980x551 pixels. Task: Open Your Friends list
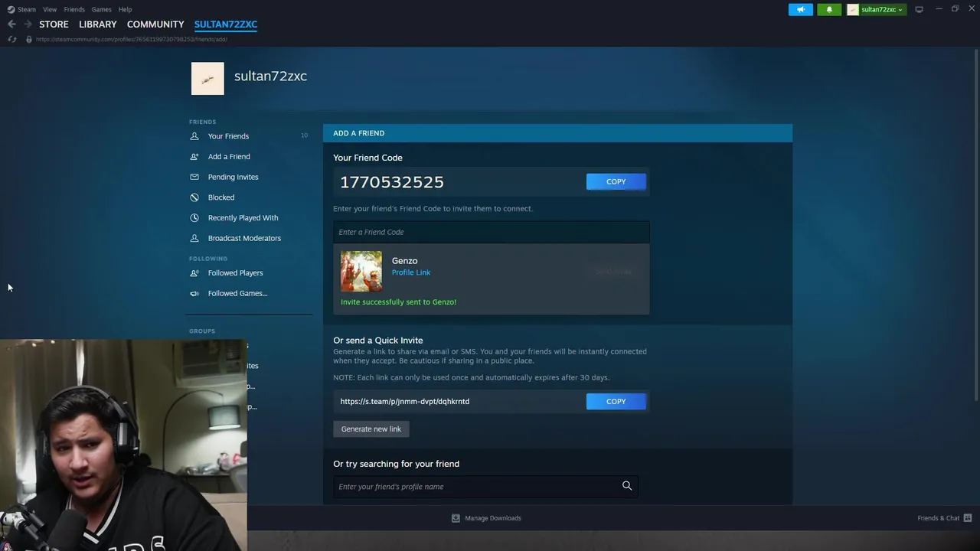click(x=228, y=136)
